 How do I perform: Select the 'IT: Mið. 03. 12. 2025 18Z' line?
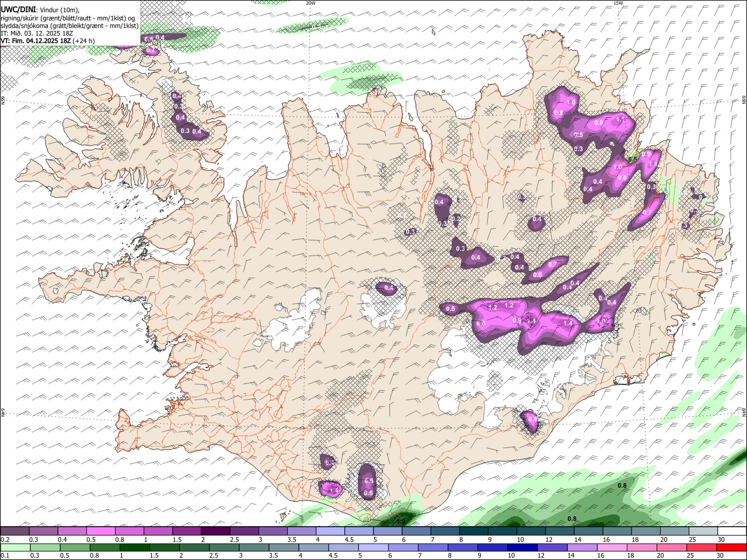tap(36, 34)
